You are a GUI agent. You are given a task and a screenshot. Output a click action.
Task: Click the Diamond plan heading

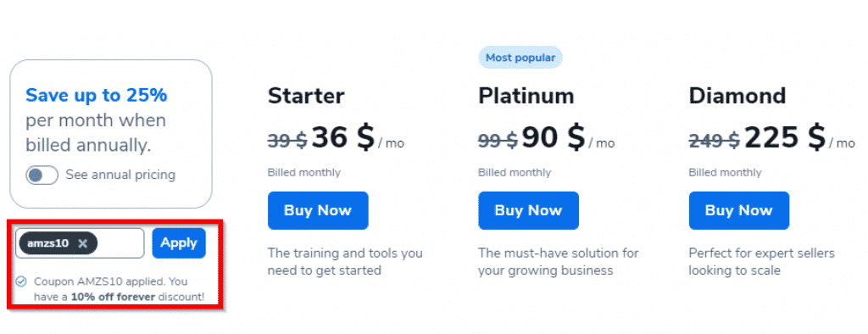coord(737,96)
